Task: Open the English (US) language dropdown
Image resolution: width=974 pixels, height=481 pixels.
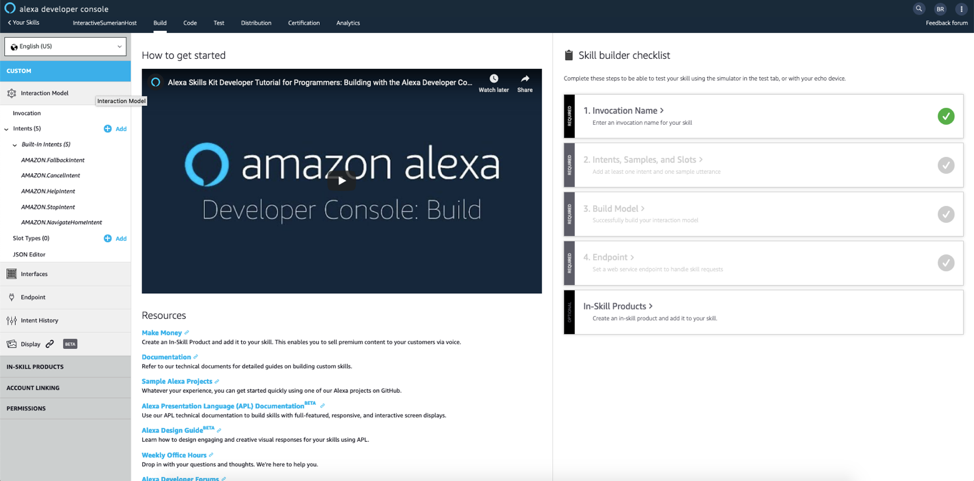Action: 65,47
